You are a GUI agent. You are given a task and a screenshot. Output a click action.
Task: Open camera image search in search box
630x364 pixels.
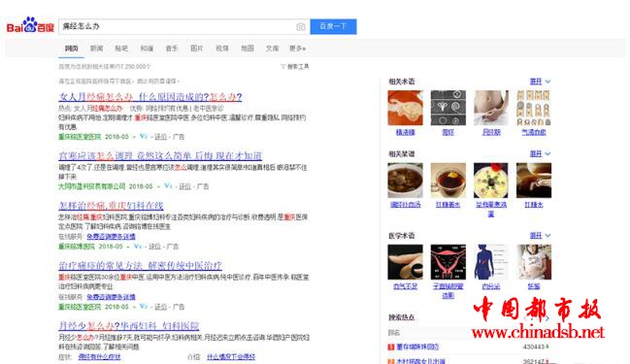pyautogui.click(x=300, y=27)
